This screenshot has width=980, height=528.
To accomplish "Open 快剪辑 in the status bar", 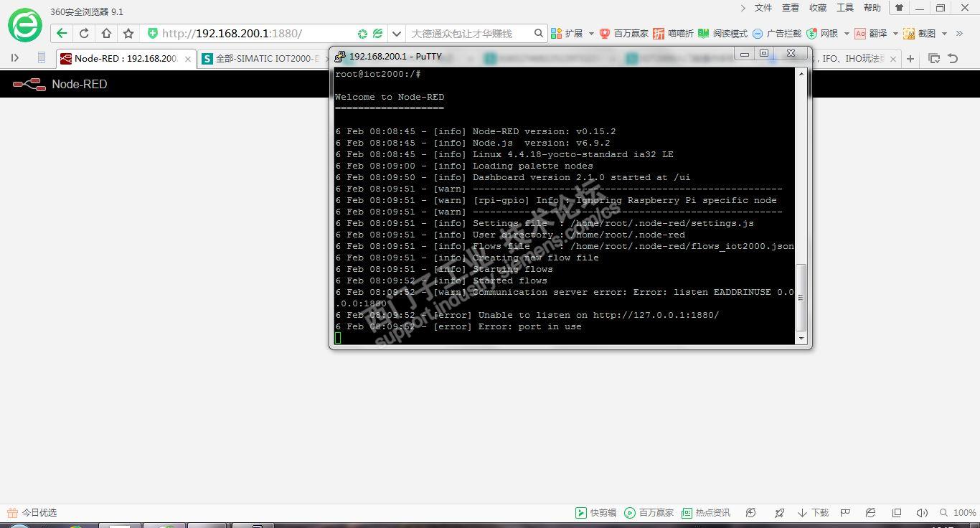I will point(596,513).
